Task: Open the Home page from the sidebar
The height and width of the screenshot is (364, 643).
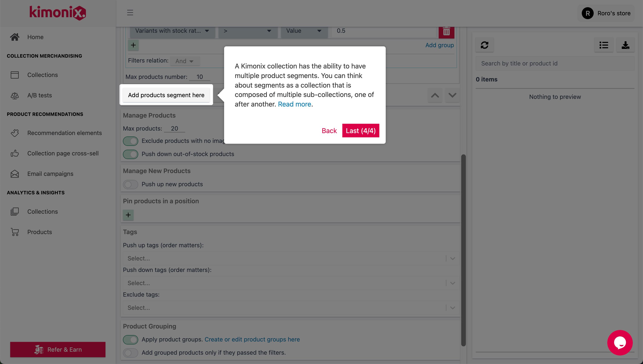Action: point(35,37)
